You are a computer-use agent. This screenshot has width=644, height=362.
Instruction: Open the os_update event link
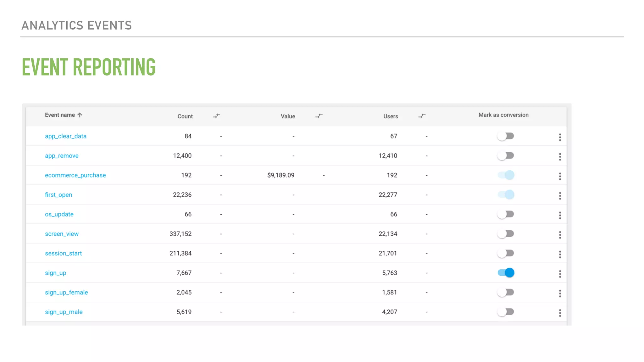pos(59,214)
